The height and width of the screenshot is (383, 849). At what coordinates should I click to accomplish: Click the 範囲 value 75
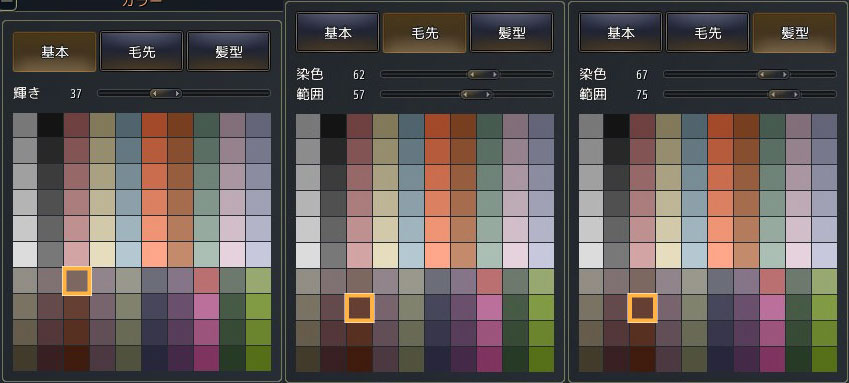642,95
